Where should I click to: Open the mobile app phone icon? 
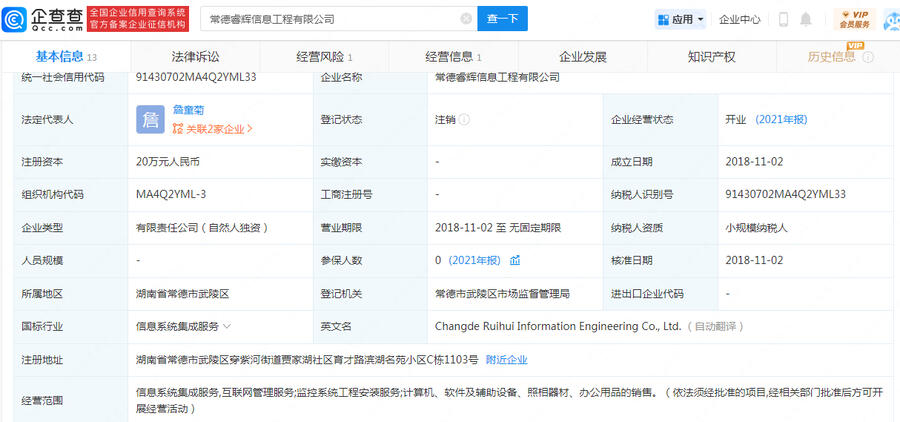point(783,19)
